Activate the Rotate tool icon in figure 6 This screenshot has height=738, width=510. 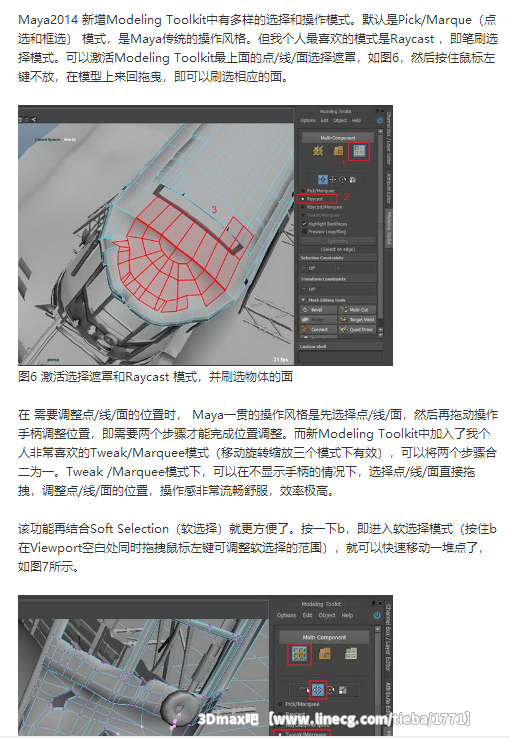(x=343, y=179)
